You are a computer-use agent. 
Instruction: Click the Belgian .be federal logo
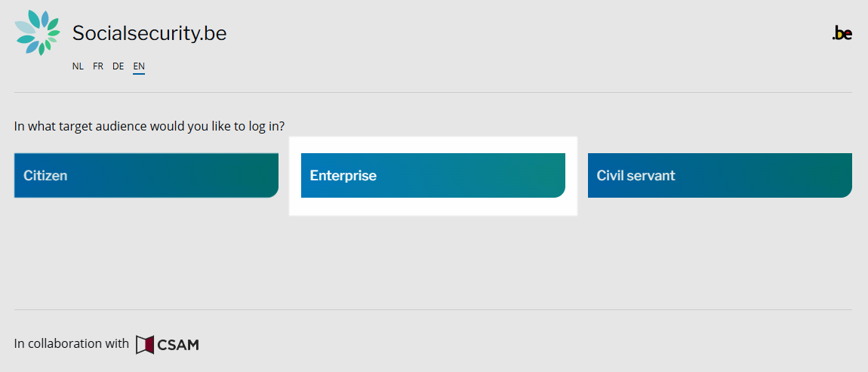pyautogui.click(x=842, y=33)
